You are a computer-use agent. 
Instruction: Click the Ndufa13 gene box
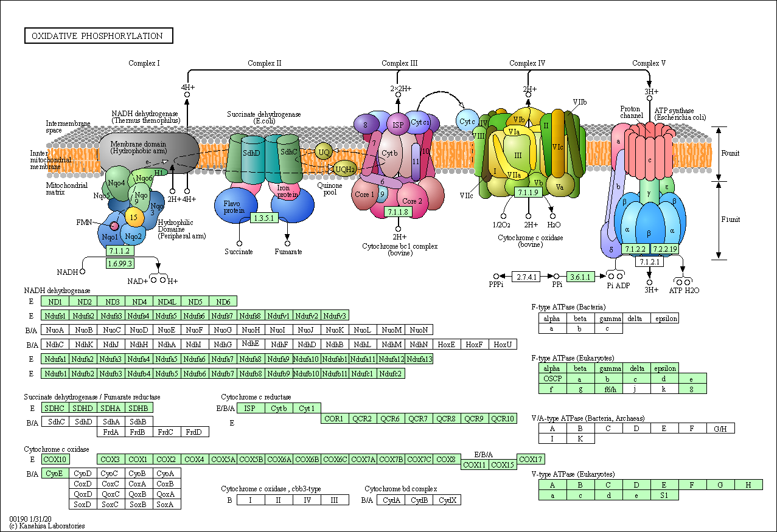pyautogui.click(x=419, y=359)
